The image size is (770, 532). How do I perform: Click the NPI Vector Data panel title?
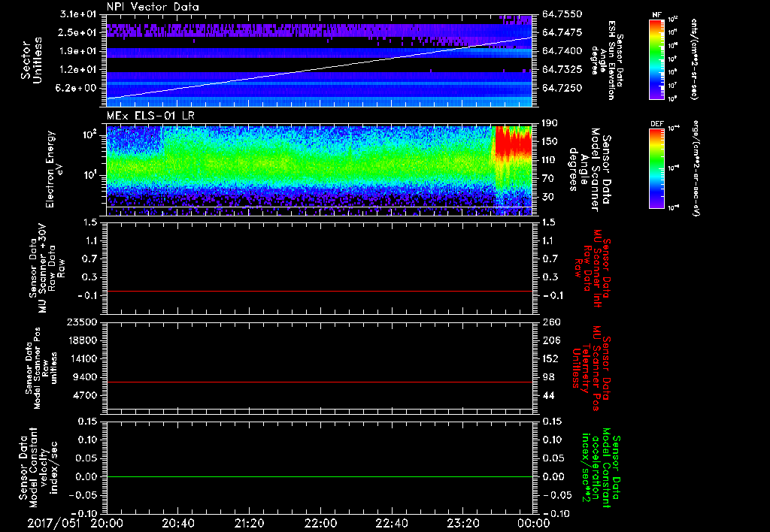pyautogui.click(x=153, y=7)
